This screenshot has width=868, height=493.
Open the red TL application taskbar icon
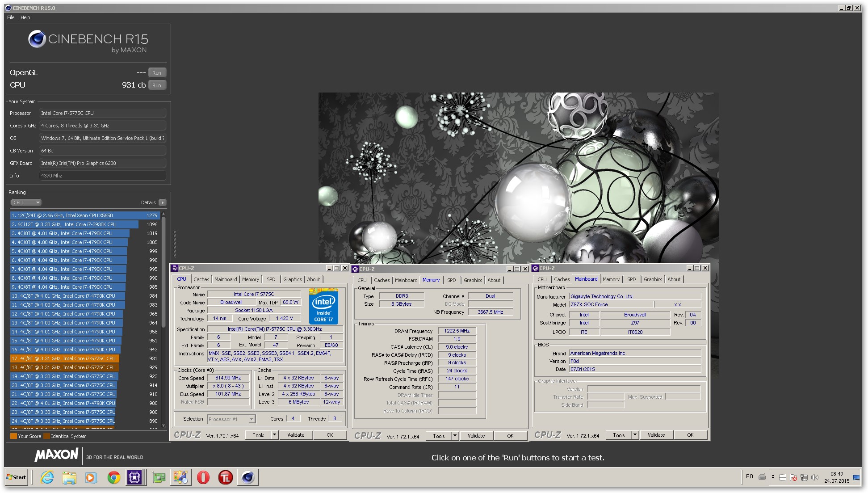[225, 477]
